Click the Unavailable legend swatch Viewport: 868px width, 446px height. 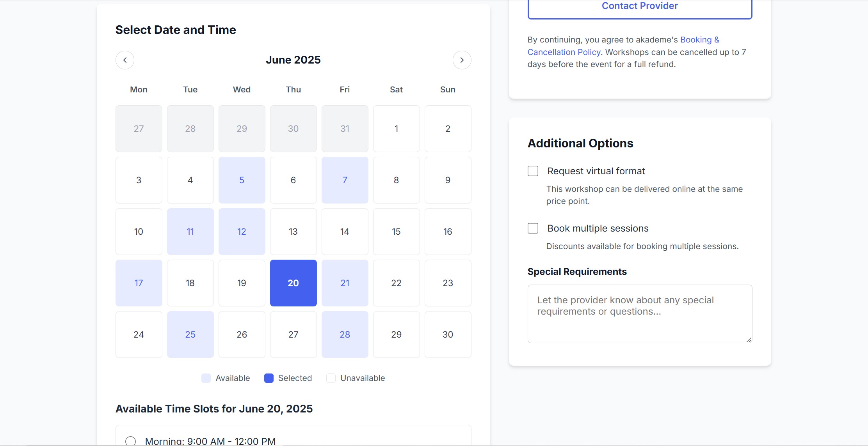[331, 378]
